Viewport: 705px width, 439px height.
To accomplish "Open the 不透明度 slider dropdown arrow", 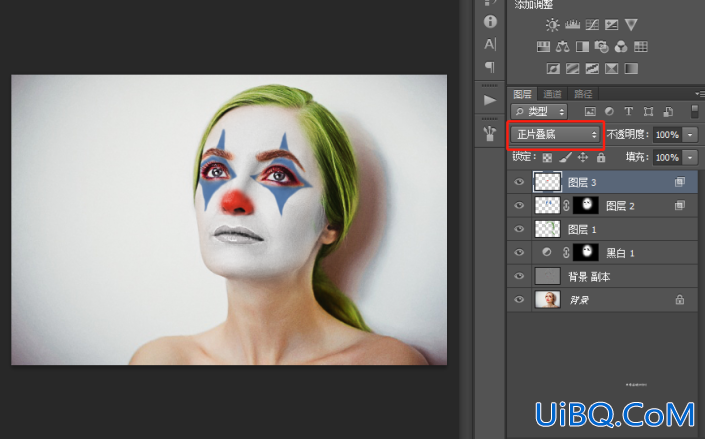I will pos(690,134).
